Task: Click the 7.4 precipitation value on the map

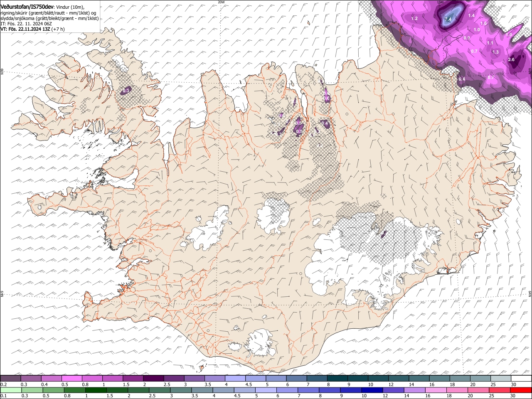Action: click(x=448, y=19)
